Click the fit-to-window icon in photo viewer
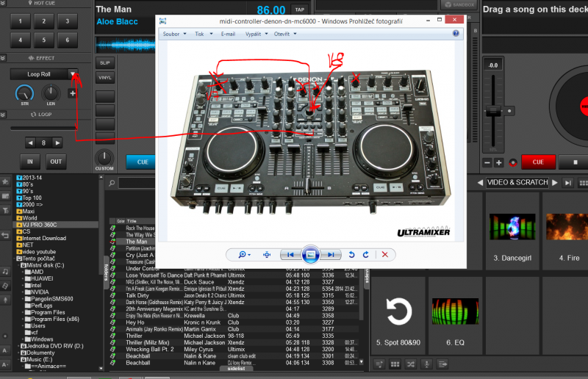Viewport: 588px width, 379px height. 267,255
